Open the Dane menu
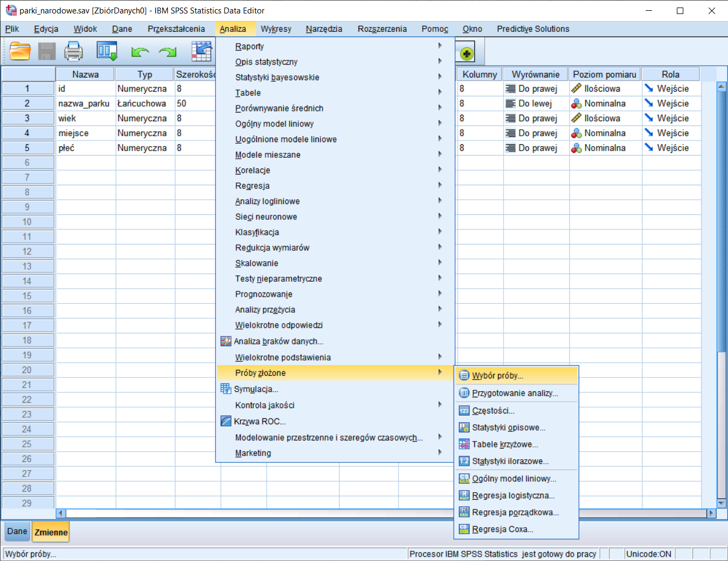 (122, 29)
